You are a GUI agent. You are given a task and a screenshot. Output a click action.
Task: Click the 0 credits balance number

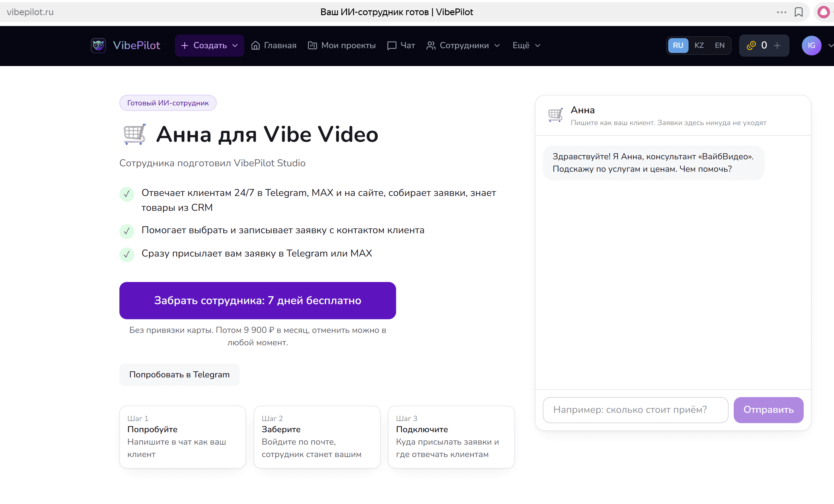click(764, 45)
